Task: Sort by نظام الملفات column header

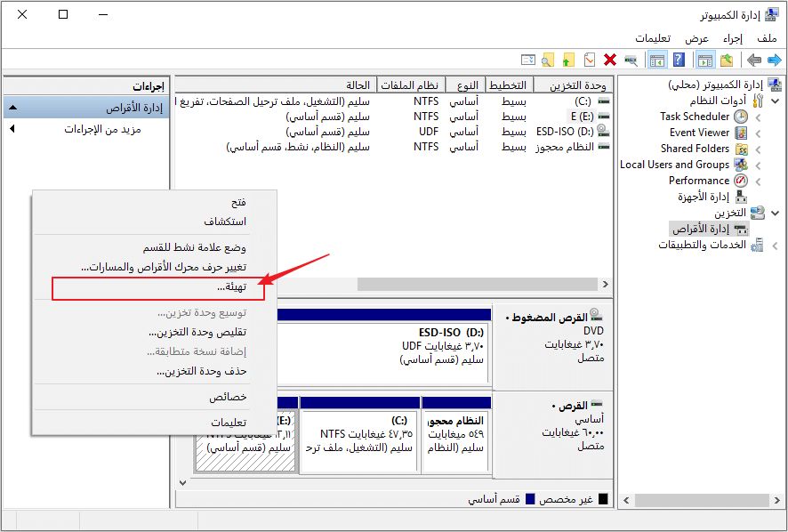Action: [410, 85]
